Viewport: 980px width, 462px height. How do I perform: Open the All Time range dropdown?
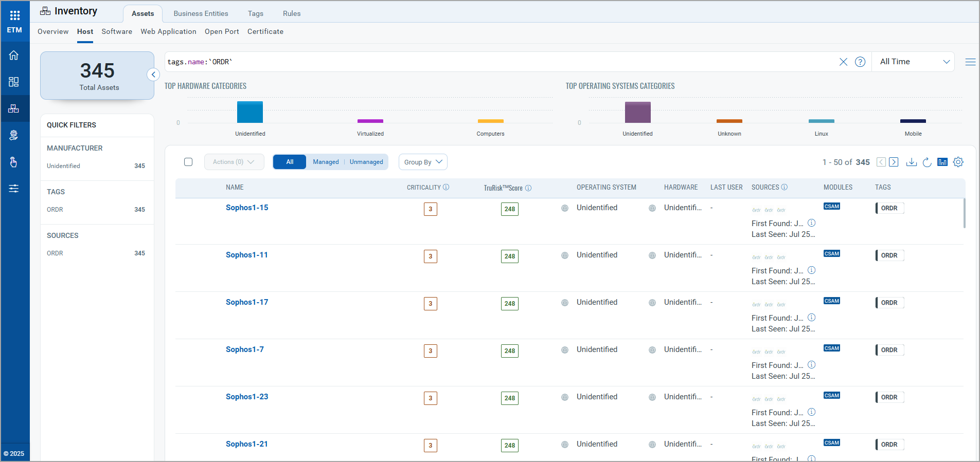point(914,62)
